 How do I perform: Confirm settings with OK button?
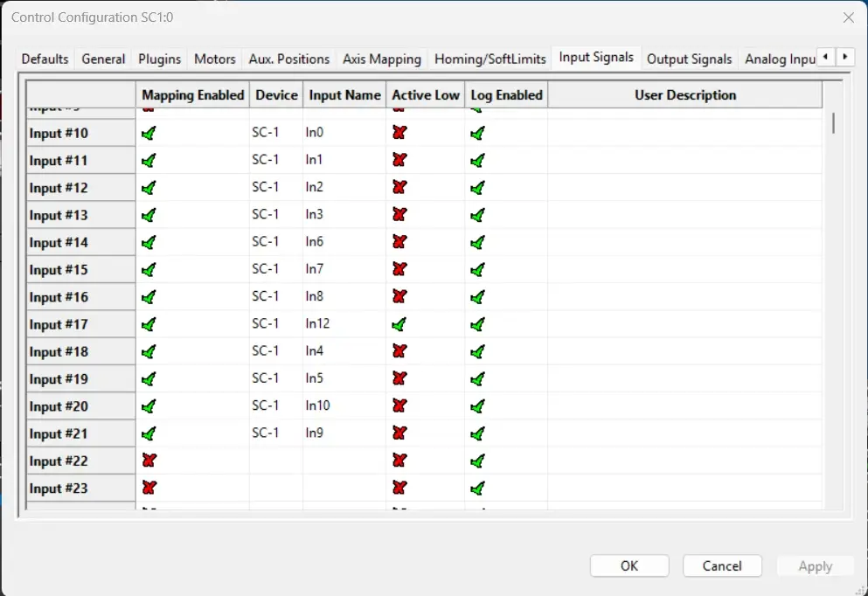pos(629,565)
